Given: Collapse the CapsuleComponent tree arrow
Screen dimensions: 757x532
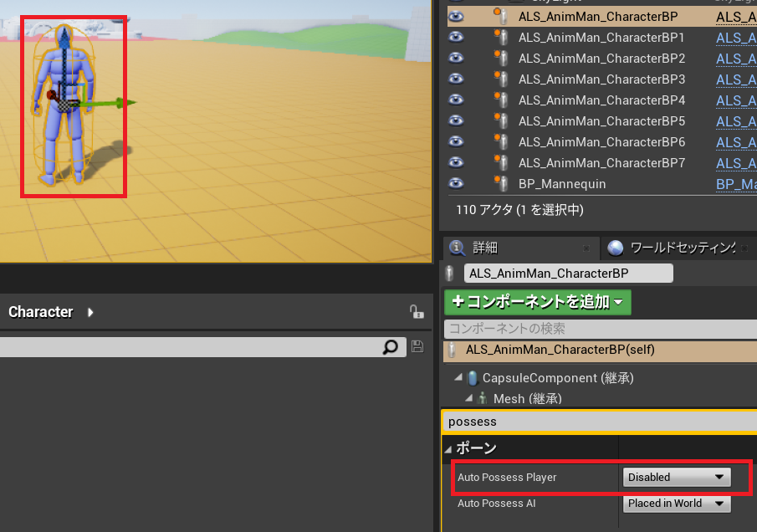Looking at the screenshot, I should [458, 377].
